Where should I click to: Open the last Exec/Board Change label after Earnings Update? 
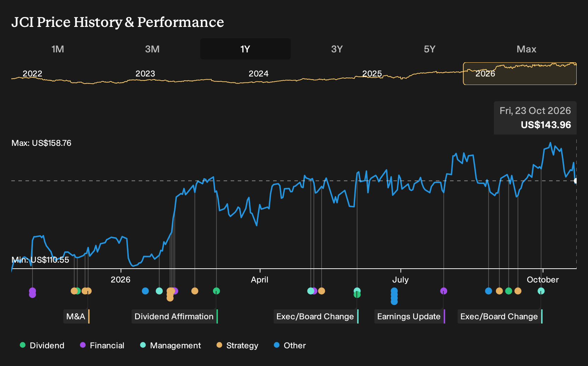(x=500, y=316)
